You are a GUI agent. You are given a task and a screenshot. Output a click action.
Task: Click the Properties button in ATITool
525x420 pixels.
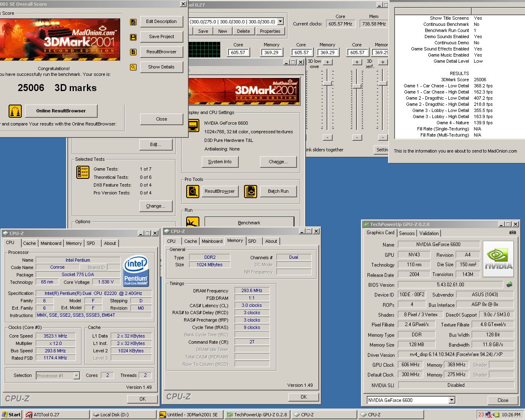[x=270, y=31]
